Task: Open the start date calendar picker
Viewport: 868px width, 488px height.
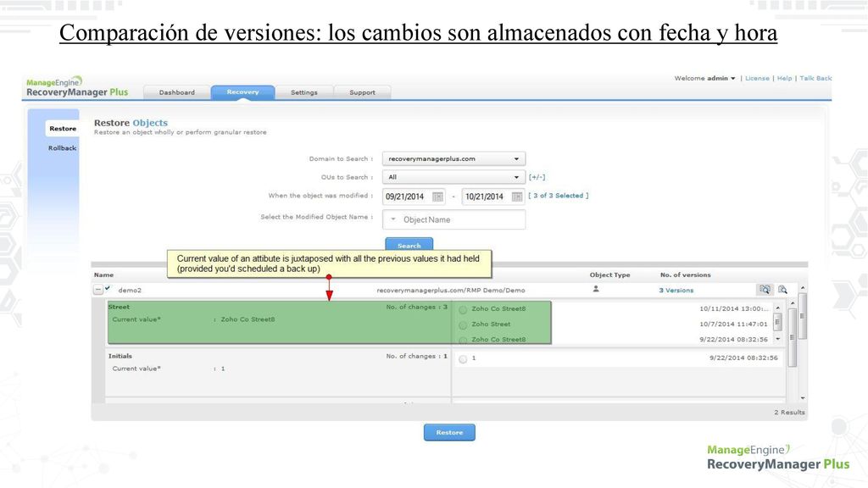Action: click(x=437, y=197)
